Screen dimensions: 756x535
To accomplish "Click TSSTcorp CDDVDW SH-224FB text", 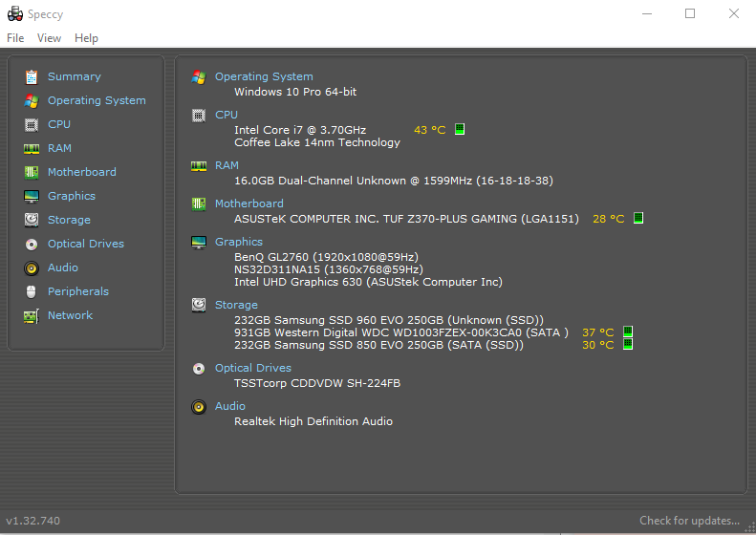I will [317, 383].
